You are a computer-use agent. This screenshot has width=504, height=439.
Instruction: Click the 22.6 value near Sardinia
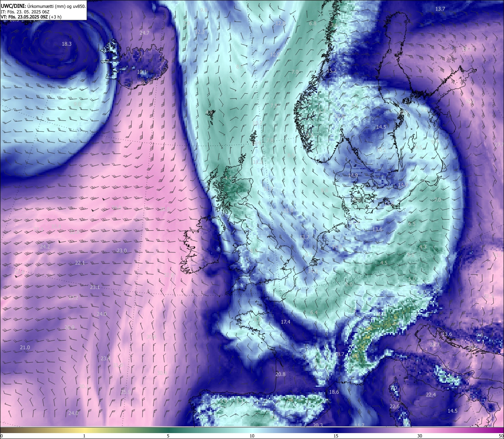(x=395, y=406)
